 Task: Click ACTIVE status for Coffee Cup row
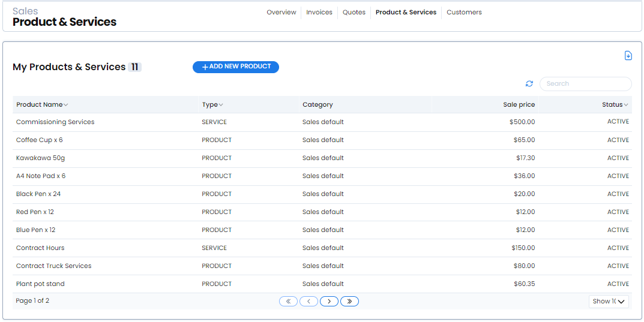tap(618, 140)
